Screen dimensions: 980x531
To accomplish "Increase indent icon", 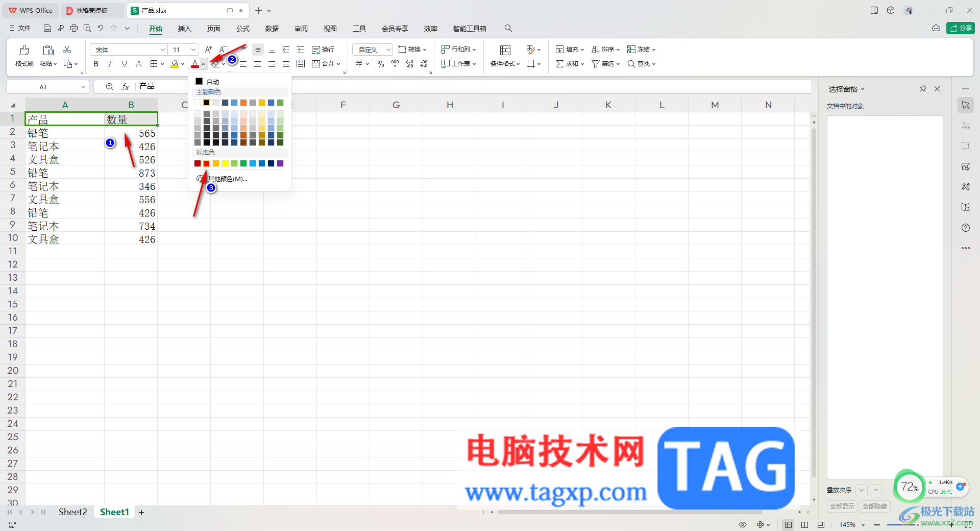I will (x=301, y=50).
